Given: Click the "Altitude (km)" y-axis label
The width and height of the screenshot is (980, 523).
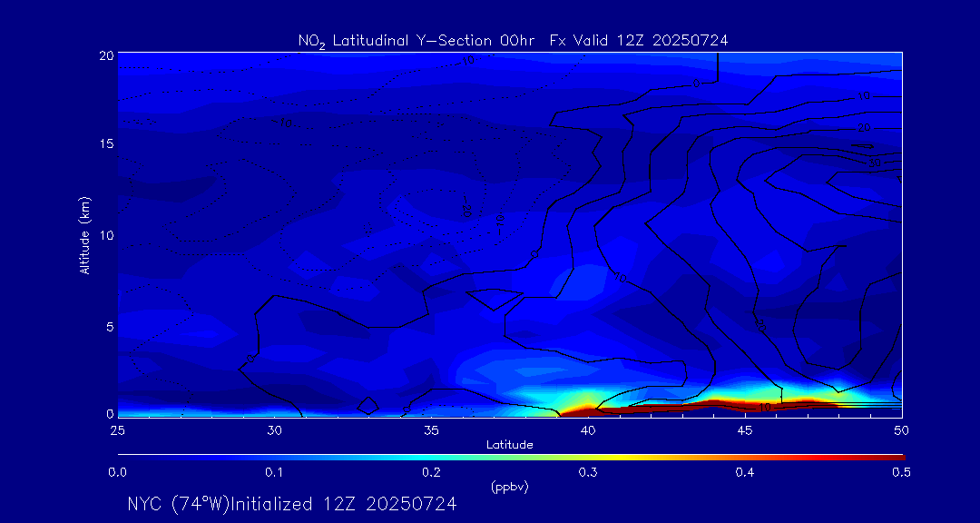Looking at the screenshot, I should point(84,234).
